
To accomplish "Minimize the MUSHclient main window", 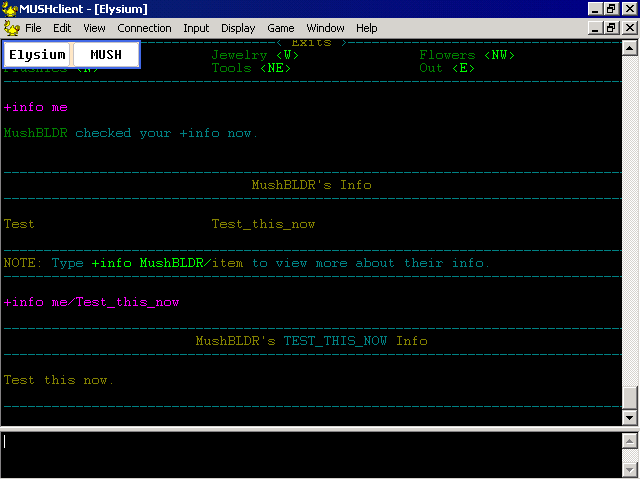I will point(595,9).
